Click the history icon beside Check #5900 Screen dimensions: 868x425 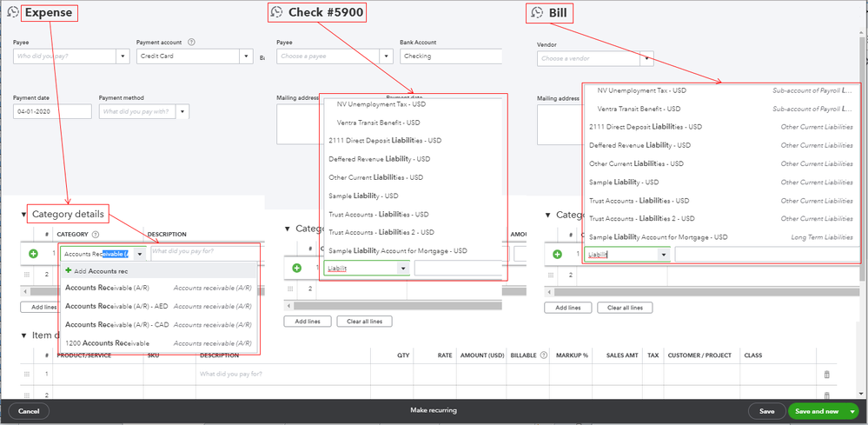(276, 12)
